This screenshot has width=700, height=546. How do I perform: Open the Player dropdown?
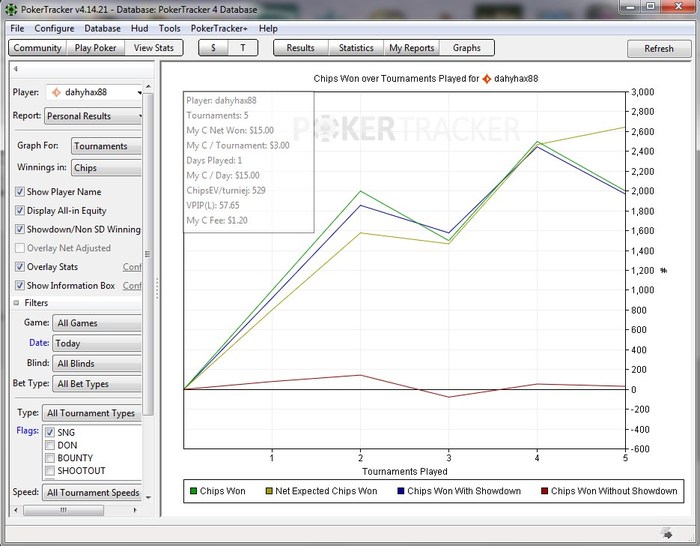click(94, 92)
